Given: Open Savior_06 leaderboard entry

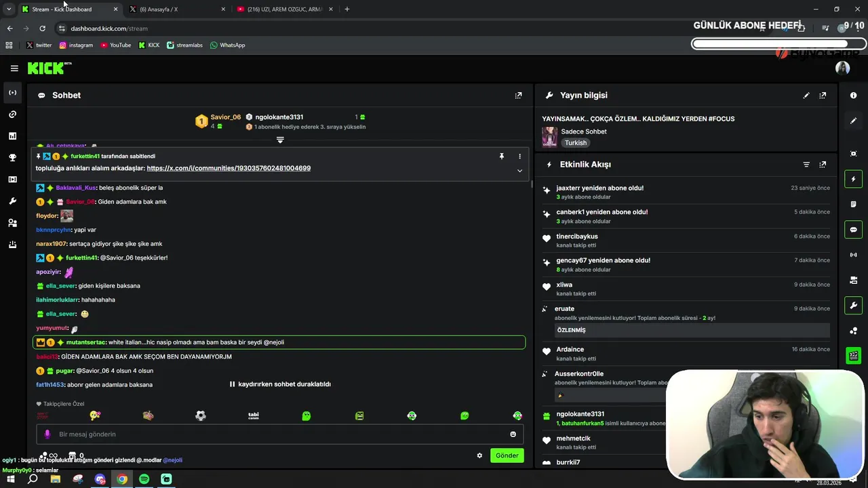Looking at the screenshot, I should click(x=218, y=121).
